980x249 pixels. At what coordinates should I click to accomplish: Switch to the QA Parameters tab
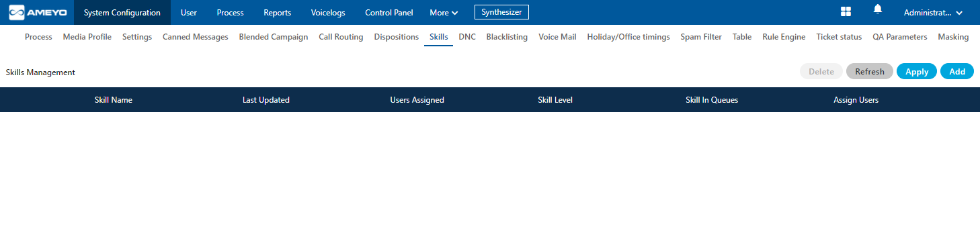click(900, 37)
